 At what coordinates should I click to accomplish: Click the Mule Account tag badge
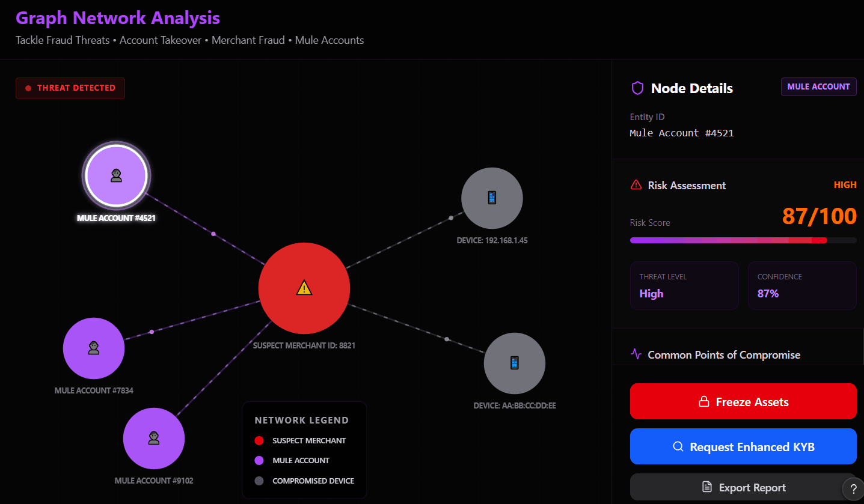tap(818, 87)
